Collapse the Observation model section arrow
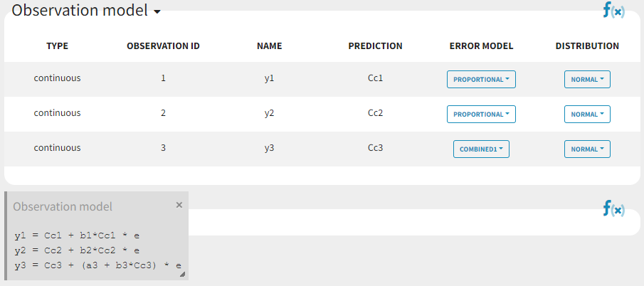Screen dimensions: 644x286 point(157,12)
